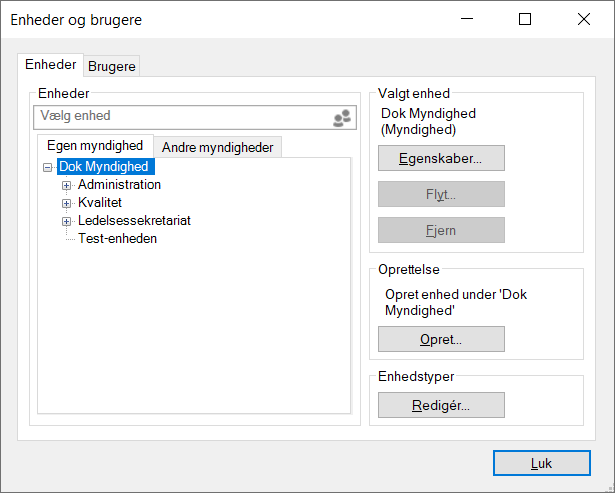This screenshot has width=615, height=493.
Task: Open Egenskaber for the selected unit
Action: tap(441, 158)
